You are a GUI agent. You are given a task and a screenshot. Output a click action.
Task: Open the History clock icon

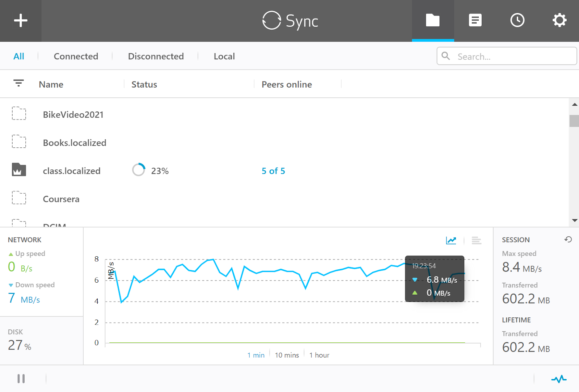click(517, 20)
